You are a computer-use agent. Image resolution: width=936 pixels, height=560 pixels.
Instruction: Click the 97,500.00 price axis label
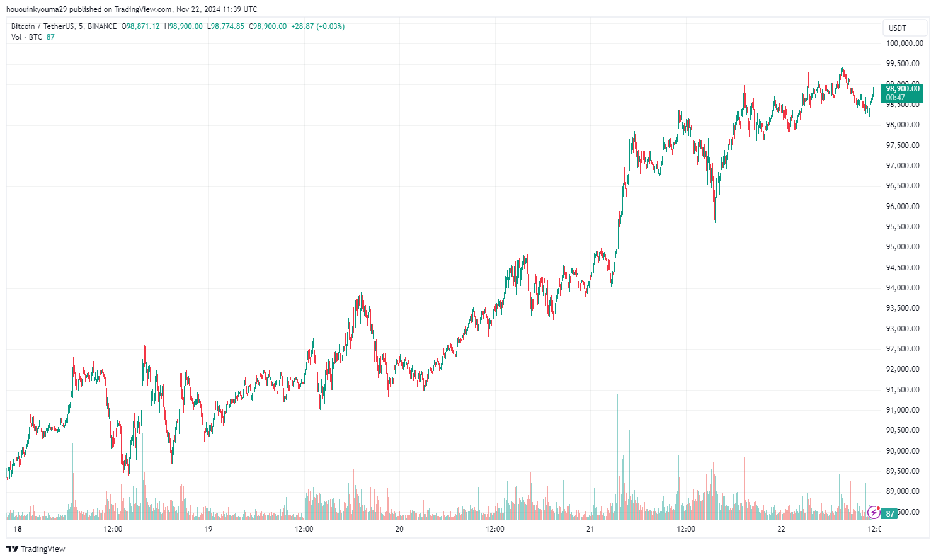[903, 146]
